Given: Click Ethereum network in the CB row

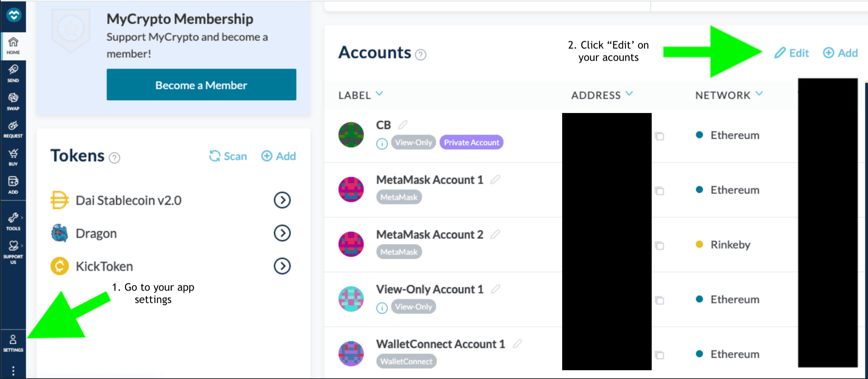Looking at the screenshot, I should pyautogui.click(x=735, y=135).
